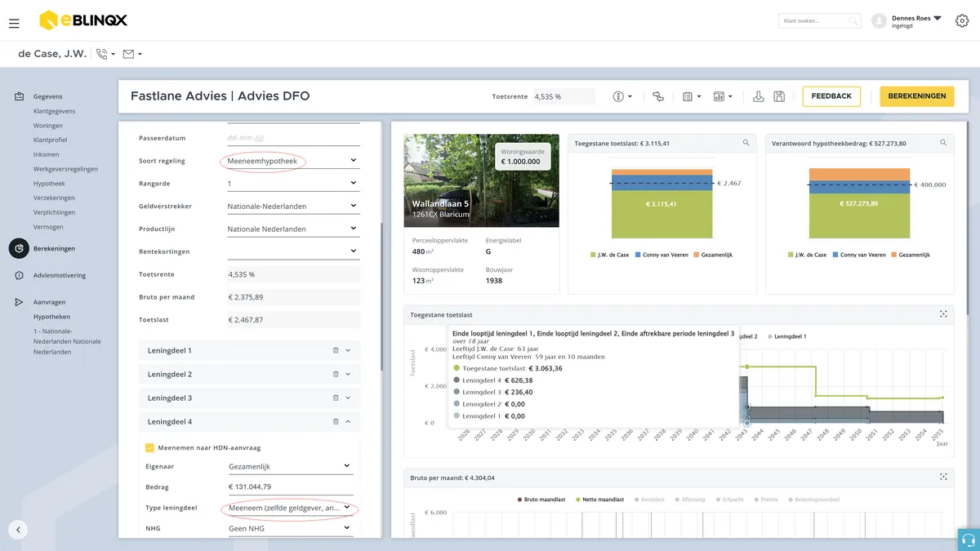Delete Leningdeel 1 with trash icon
The height and width of the screenshot is (551, 980).
335,350
